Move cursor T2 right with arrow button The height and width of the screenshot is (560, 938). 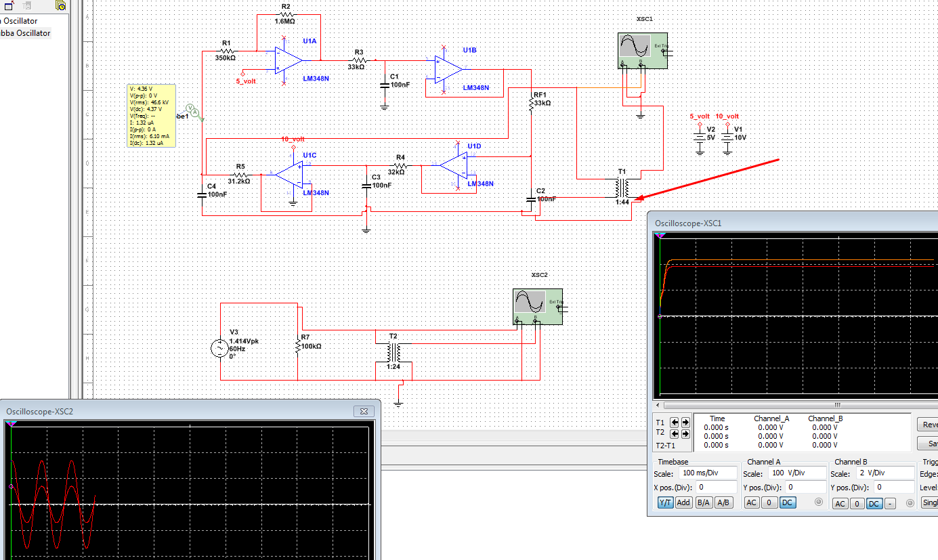pyautogui.click(x=685, y=433)
